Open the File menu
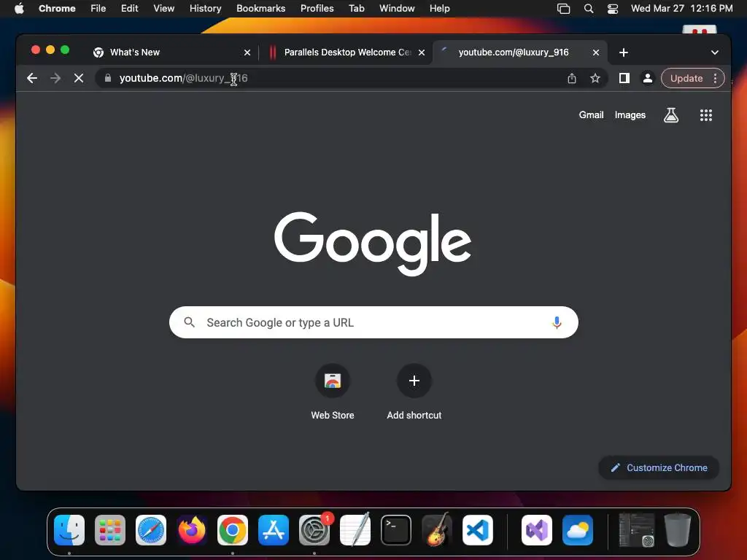Viewport: 747px width, 560px height. click(98, 9)
